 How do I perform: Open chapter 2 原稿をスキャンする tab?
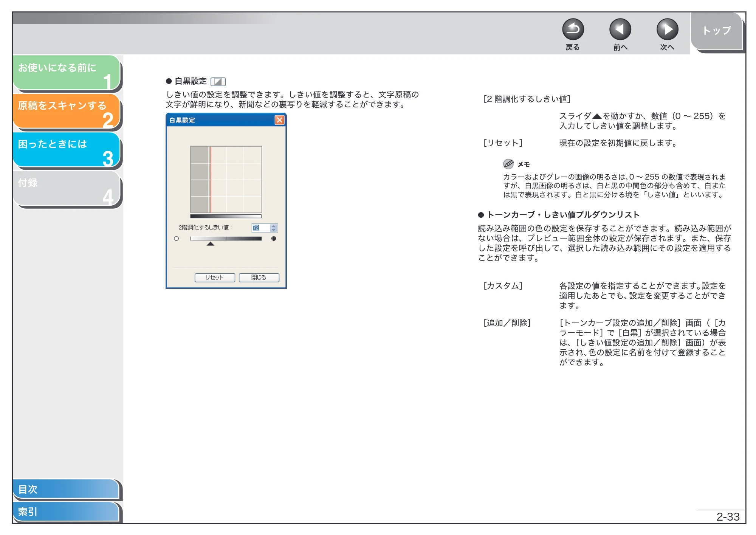(x=67, y=111)
